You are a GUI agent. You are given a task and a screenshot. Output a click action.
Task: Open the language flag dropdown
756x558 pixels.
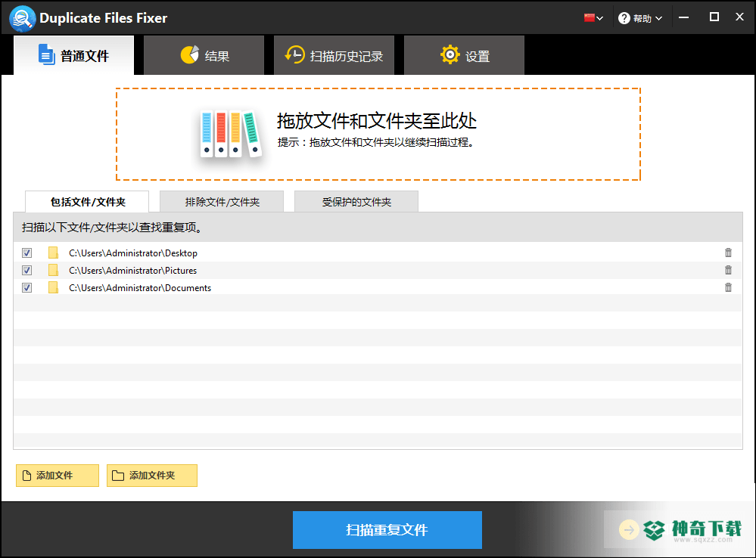point(593,18)
